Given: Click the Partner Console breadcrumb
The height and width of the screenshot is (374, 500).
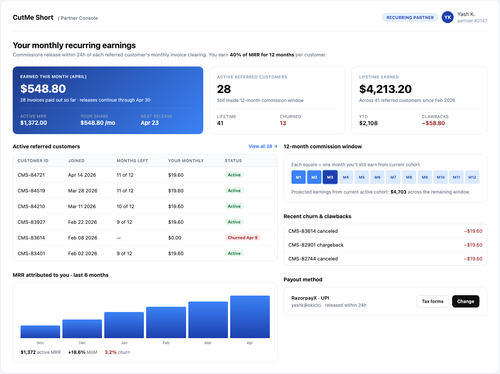Looking at the screenshot, I should click(79, 18).
